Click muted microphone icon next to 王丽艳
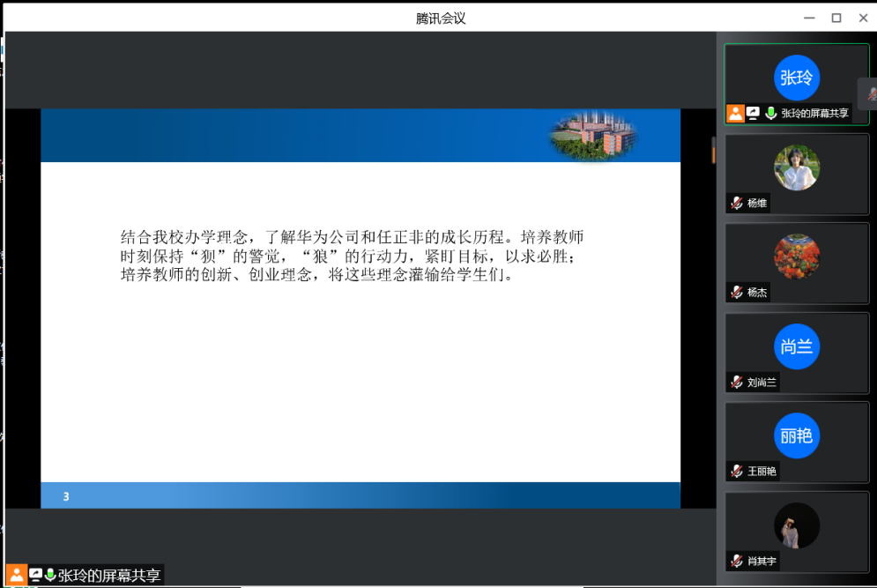This screenshot has height=588, width=877. [x=736, y=472]
